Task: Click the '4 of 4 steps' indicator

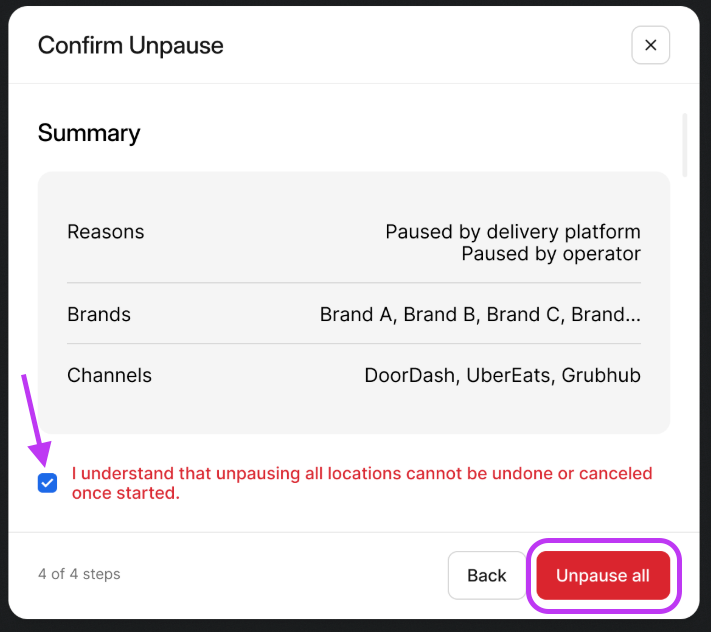Action: coord(79,574)
